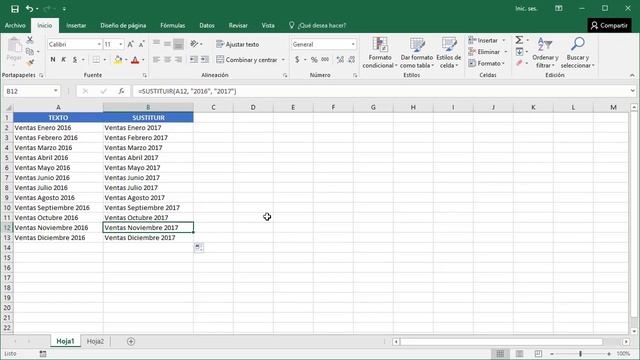Screen dimensions: 640x360
Task: Align text right in cell
Action: pos(178,60)
